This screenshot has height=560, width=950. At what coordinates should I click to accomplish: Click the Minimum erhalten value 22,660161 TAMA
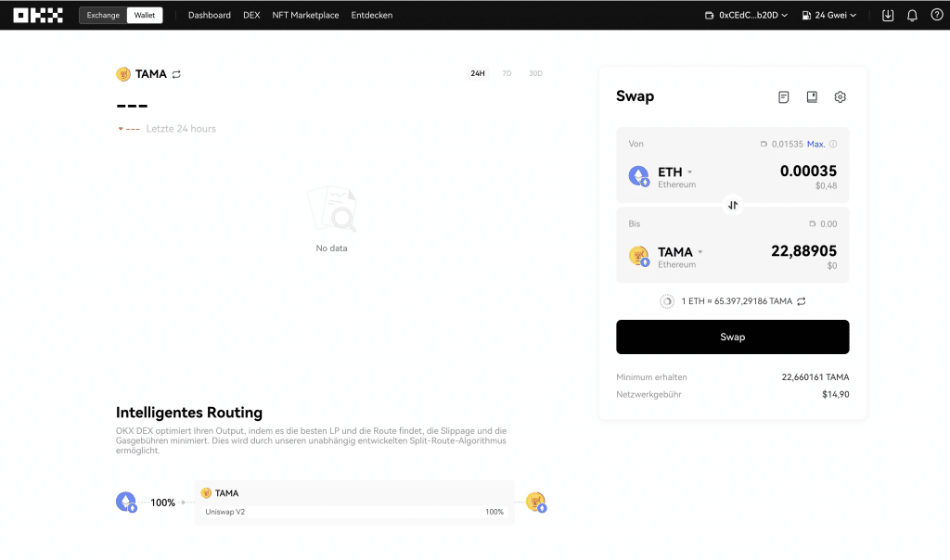pos(815,377)
